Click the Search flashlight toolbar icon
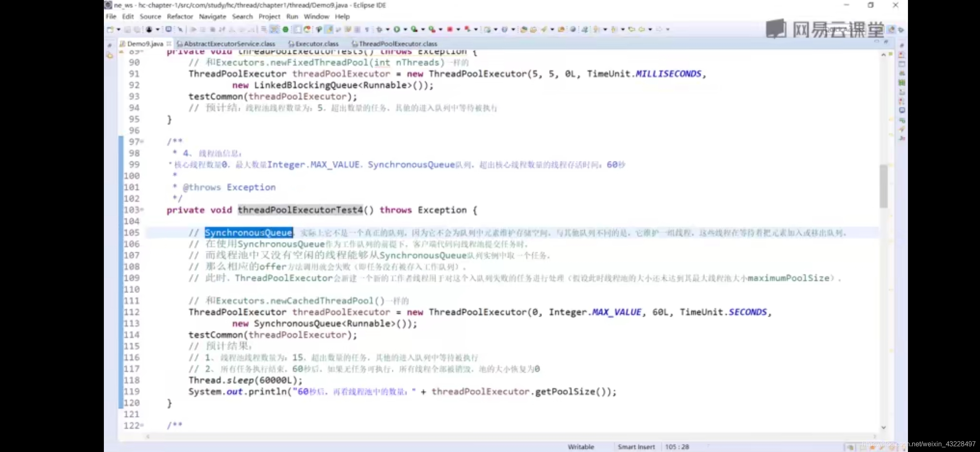The image size is (980, 452). tap(544, 29)
